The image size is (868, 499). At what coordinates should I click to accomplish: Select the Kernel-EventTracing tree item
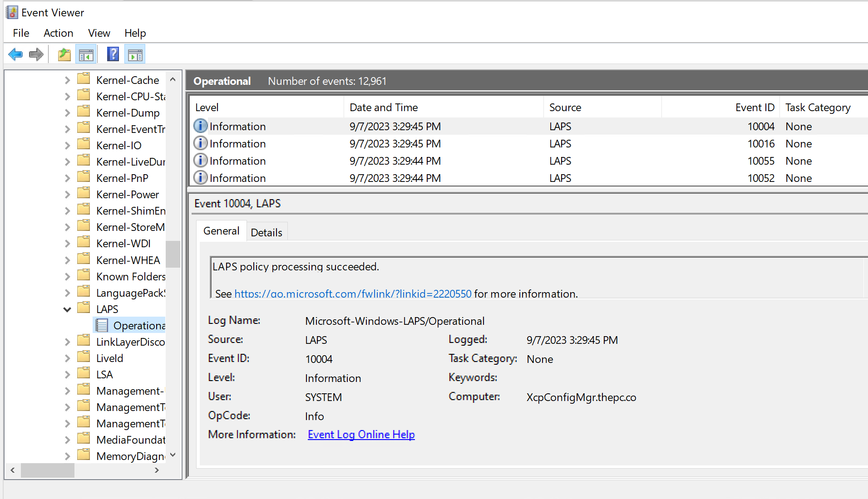(131, 129)
